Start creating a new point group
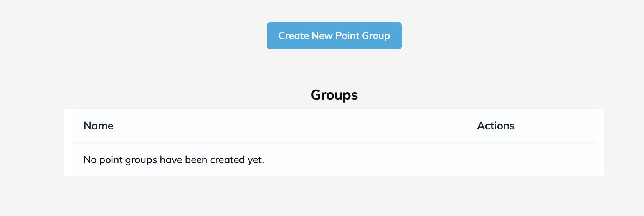This screenshot has width=644, height=216. pyautogui.click(x=334, y=36)
